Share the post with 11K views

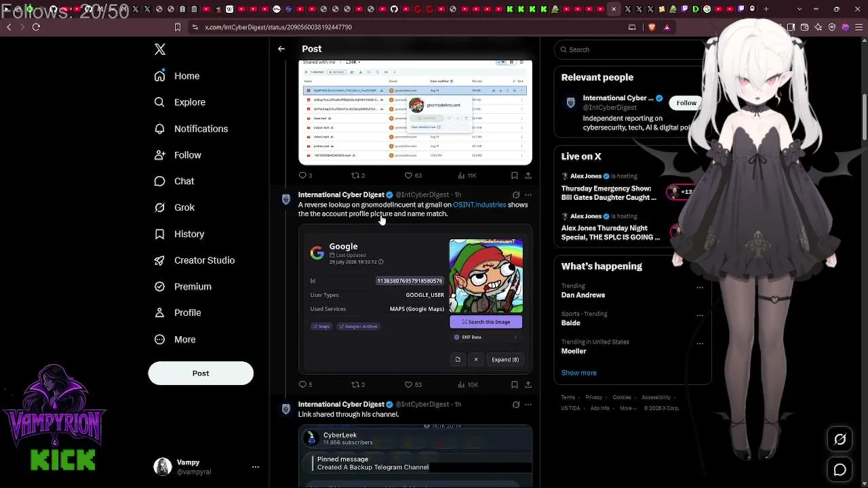click(x=528, y=176)
